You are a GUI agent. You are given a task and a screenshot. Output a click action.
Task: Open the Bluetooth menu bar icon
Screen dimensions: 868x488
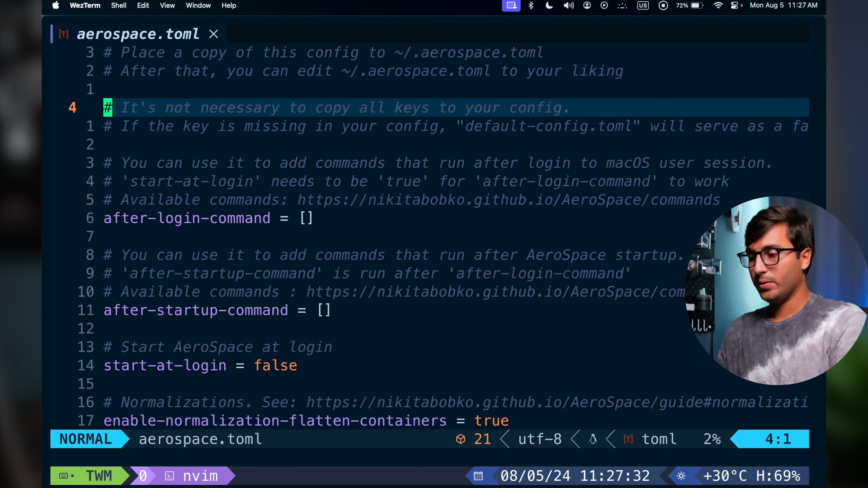[x=531, y=5]
